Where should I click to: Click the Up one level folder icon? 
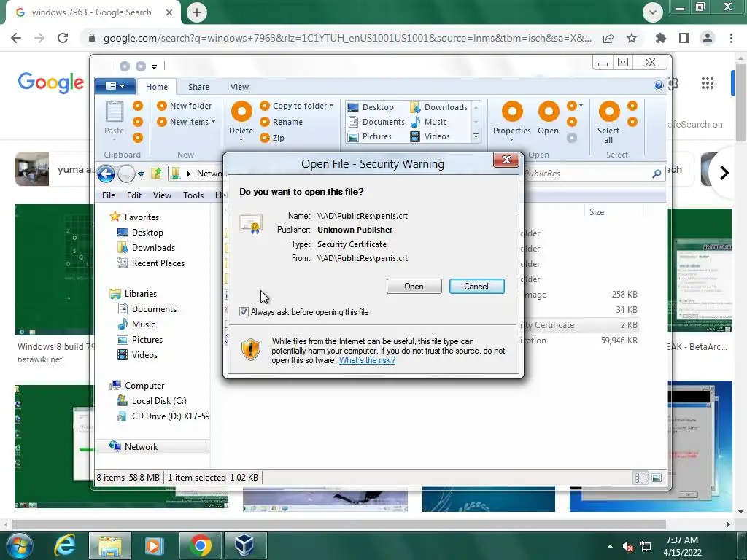[156, 174]
